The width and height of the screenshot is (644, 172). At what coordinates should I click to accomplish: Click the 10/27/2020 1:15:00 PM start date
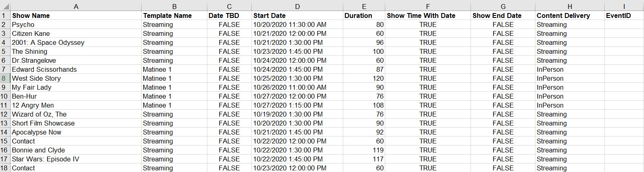coord(297,105)
